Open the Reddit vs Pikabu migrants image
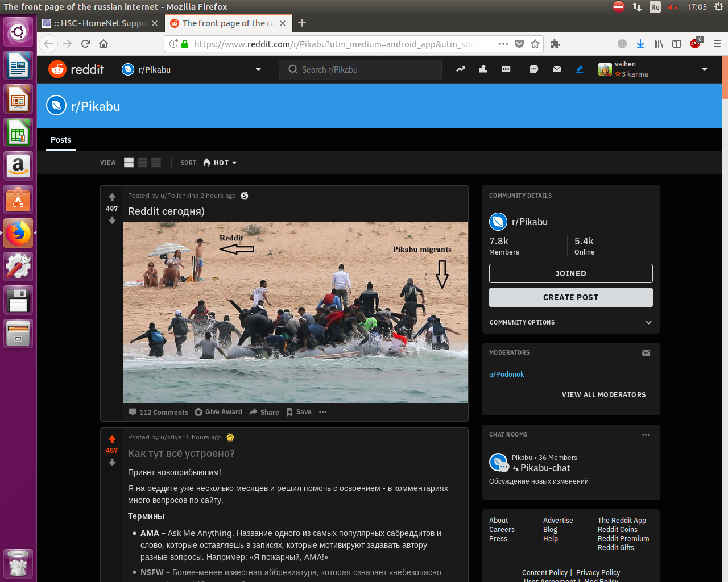 coord(296,313)
